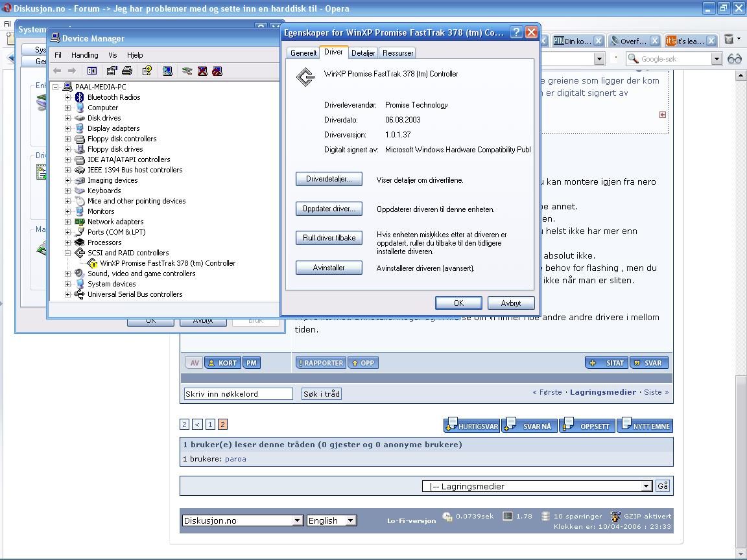Click the Processors device icon
747x560 pixels.
point(80,242)
